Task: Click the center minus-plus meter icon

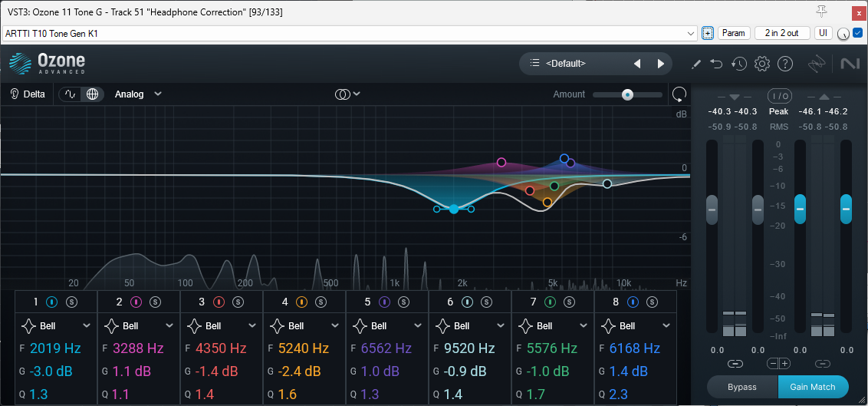Action: pyautogui.click(x=778, y=364)
